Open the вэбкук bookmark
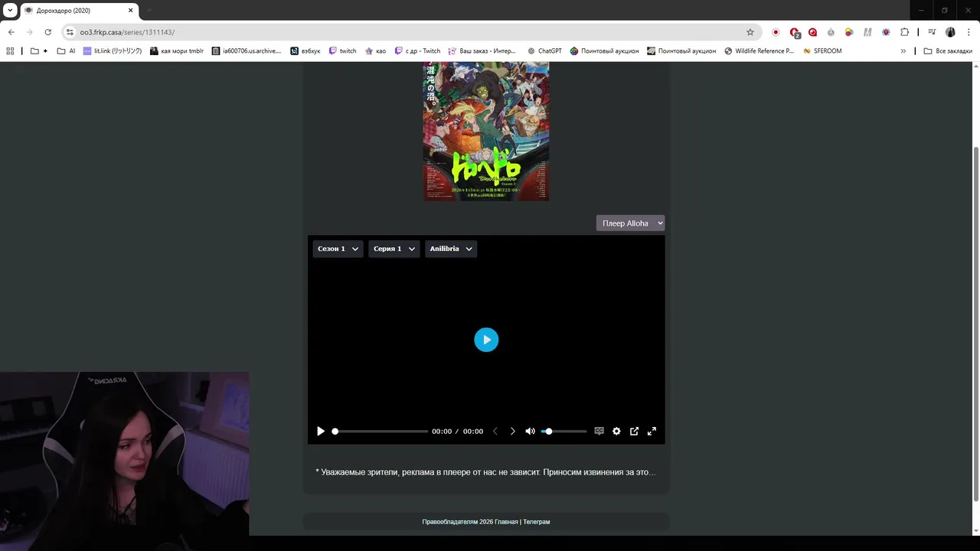 coord(305,51)
